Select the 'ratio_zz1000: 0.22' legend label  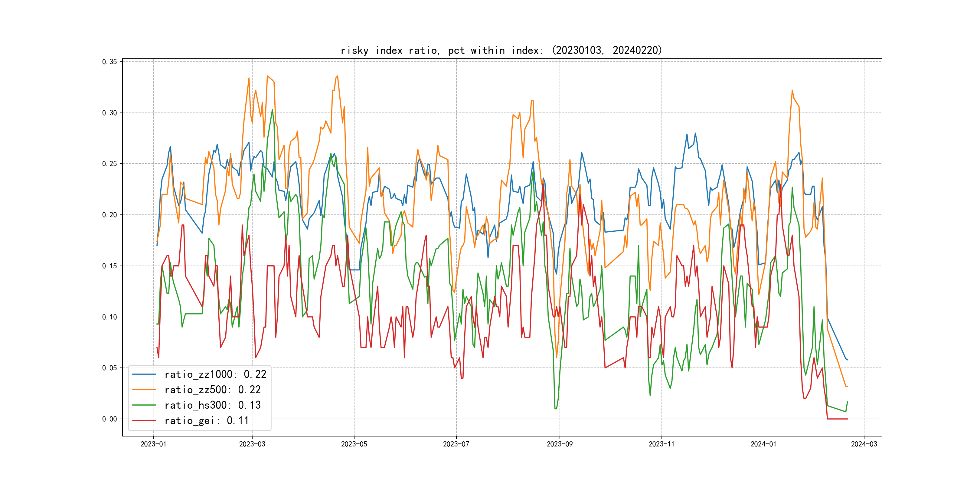(x=215, y=374)
